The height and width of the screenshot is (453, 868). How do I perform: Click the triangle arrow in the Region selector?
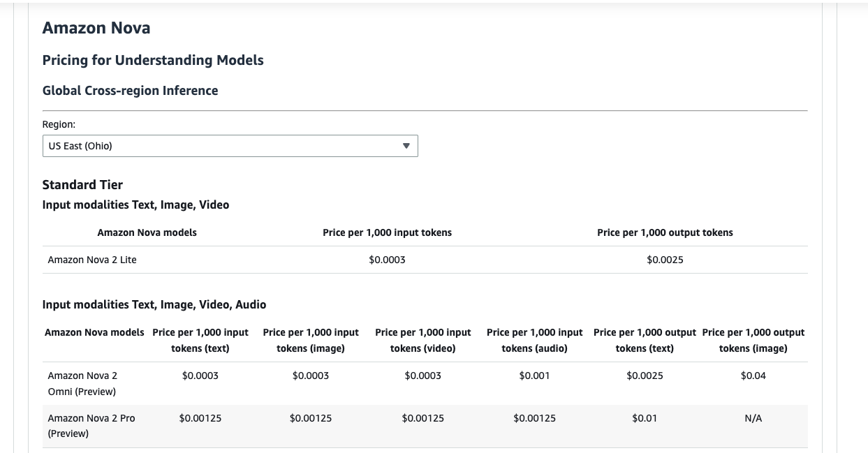pyautogui.click(x=406, y=146)
